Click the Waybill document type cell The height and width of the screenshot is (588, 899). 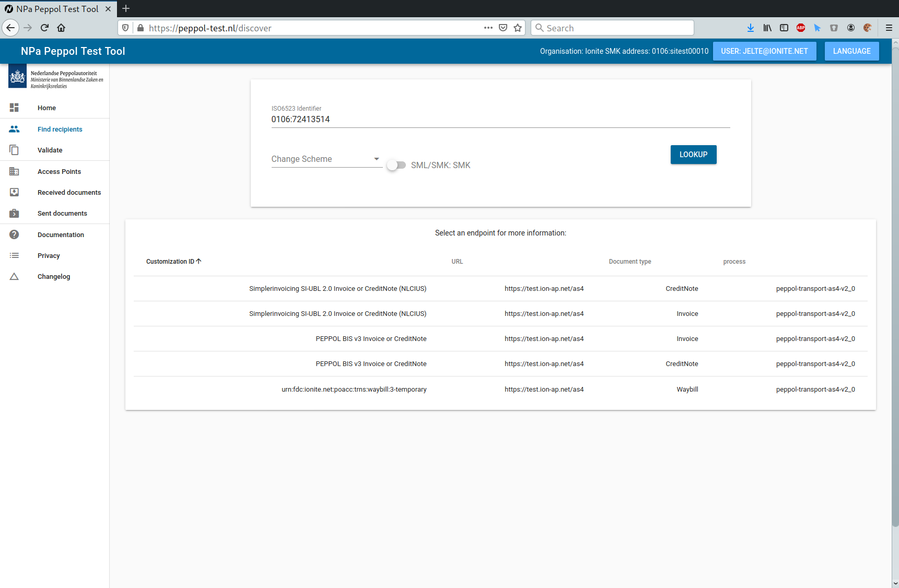tap(687, 389)
